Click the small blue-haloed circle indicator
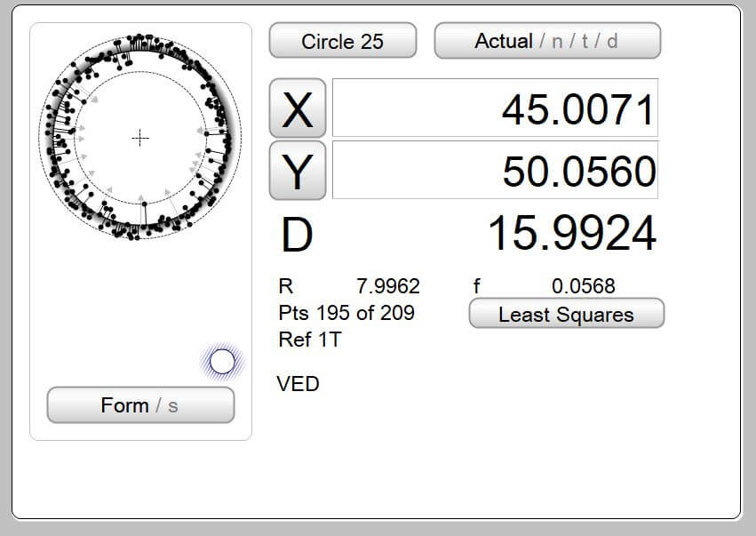The image size is (756, 536). coord(222,361)
